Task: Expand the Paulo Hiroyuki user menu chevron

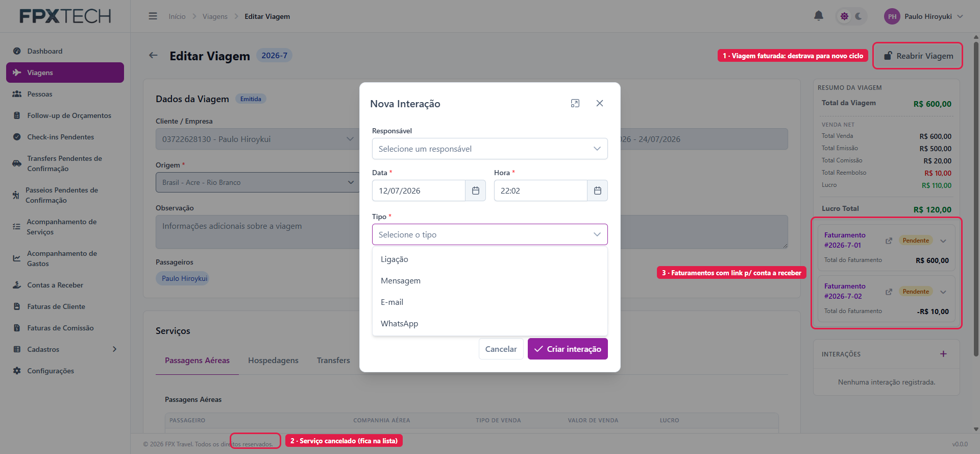Action: click(960, 16)
